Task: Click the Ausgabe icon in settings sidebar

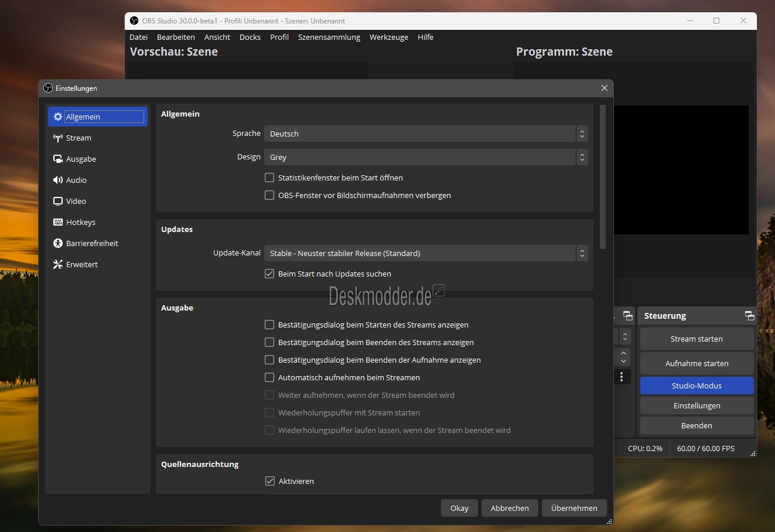Action: pyautogui.click(x=58, y=159)
